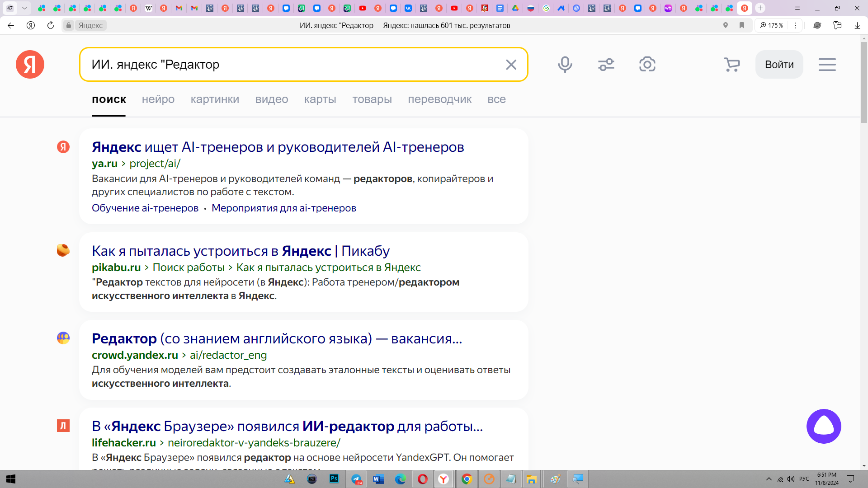This screenshot has width=868, height=488.
Task: Launch the Alice assistant purple round button
Action: click(823, 426)
